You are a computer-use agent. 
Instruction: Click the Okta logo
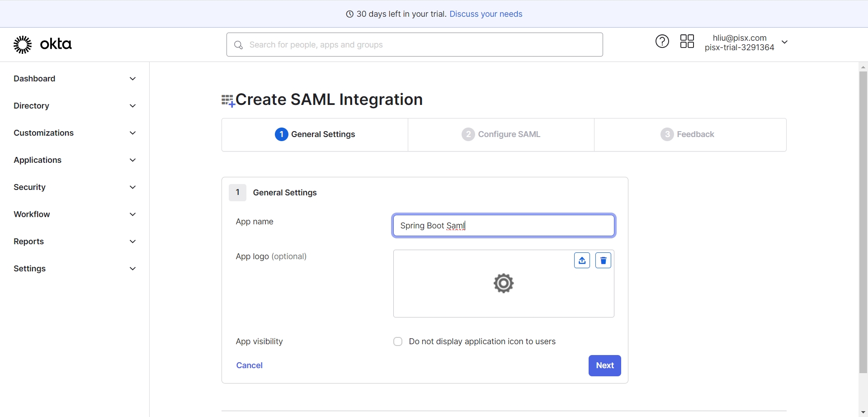[42, 44]
